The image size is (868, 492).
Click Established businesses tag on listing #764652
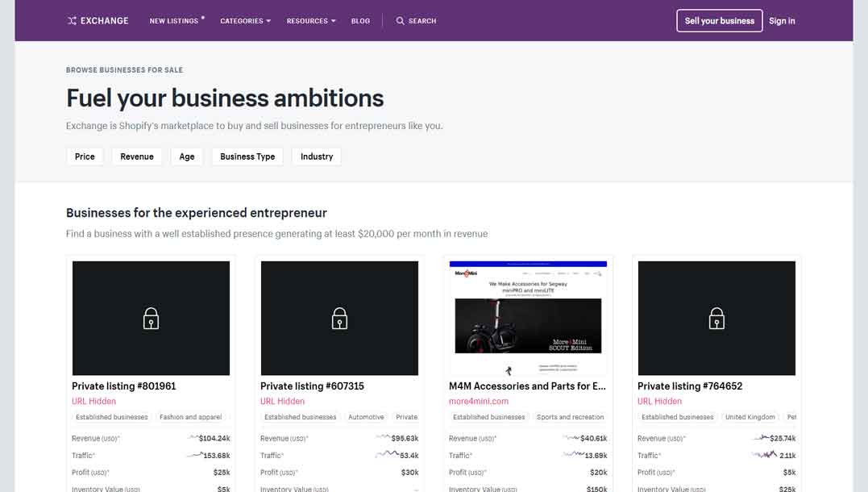[678, 417]
